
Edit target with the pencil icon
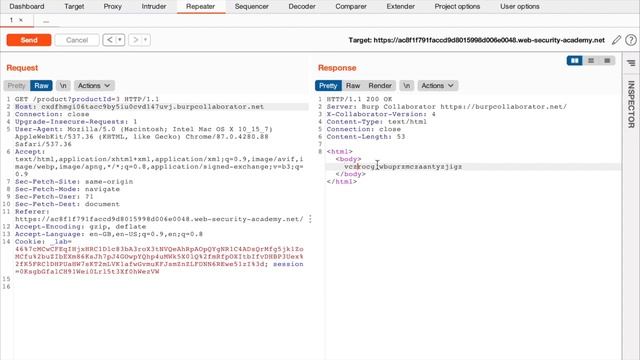616,40
